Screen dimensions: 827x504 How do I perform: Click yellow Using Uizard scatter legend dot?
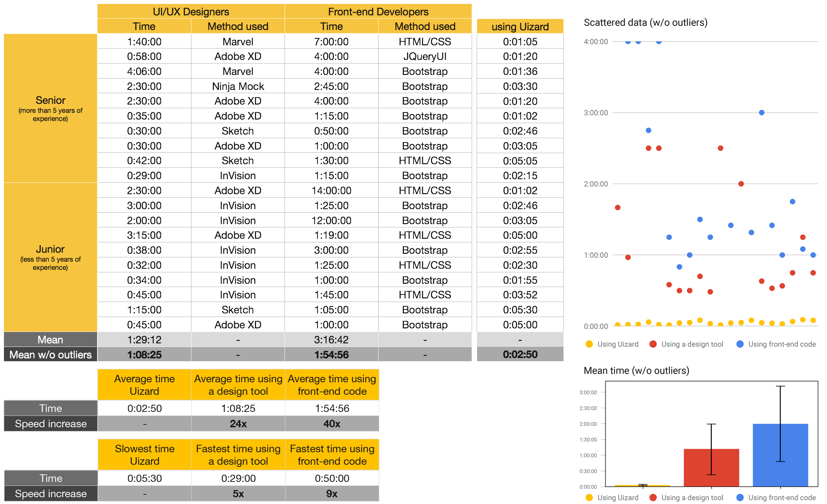pyautogui.click(x=589, y=344)
